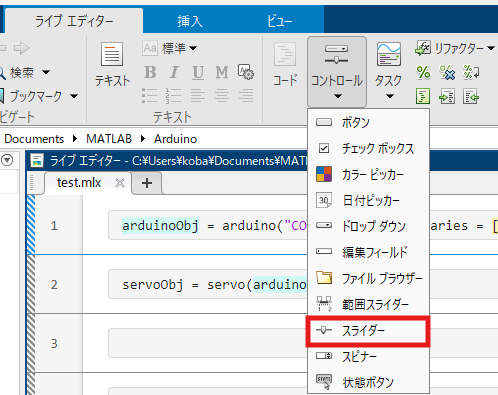This screenshot has height=395, width=498.
Task: Collapse the コントロール dropdown button
Action: click(x=337, y=72)
